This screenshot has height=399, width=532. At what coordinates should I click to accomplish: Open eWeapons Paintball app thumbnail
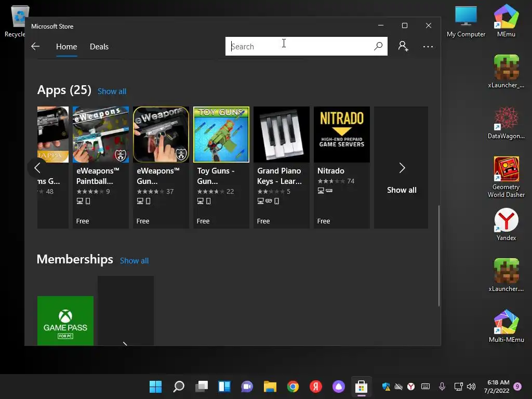pyautogui.click(x=101, y=135)
